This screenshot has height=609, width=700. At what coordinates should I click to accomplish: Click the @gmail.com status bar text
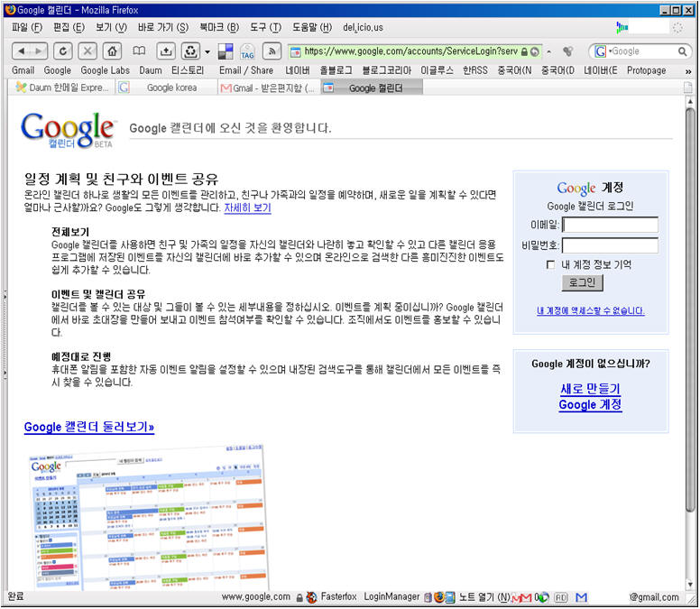pyautogui.click(x=654, y=597)
